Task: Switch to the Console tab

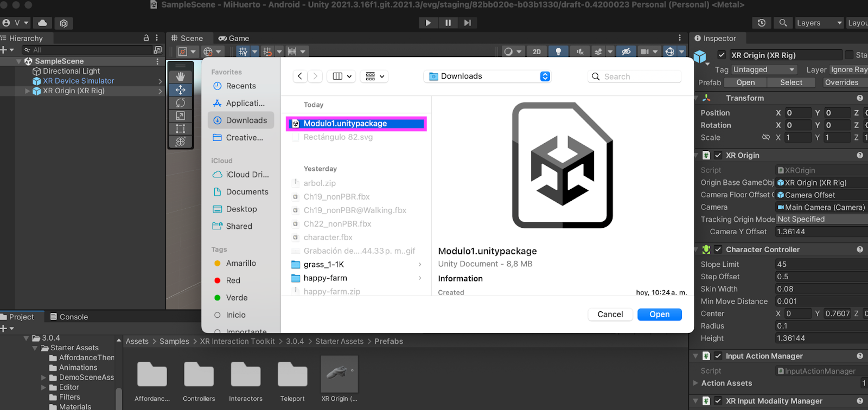Action: (x=69, y=317)
